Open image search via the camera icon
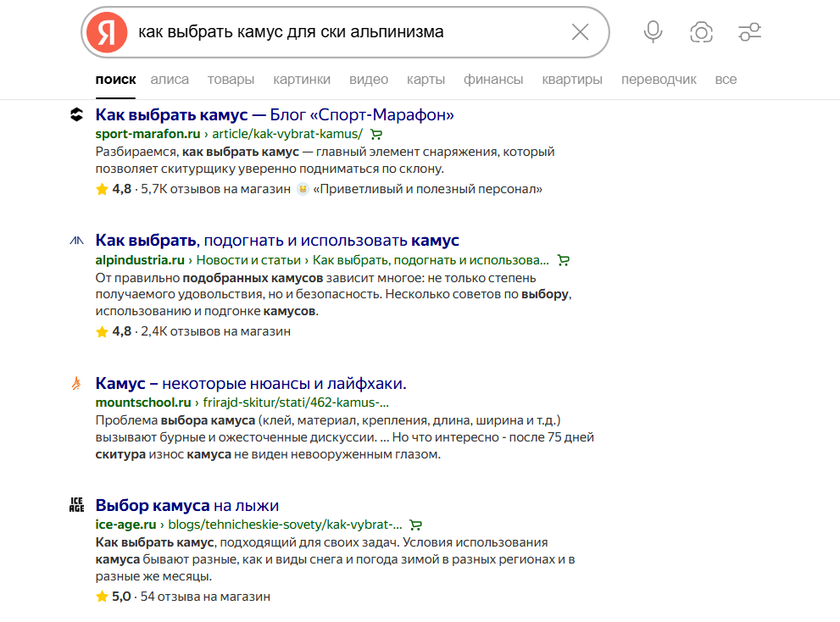The image size is (840, 622). point(701,32)
